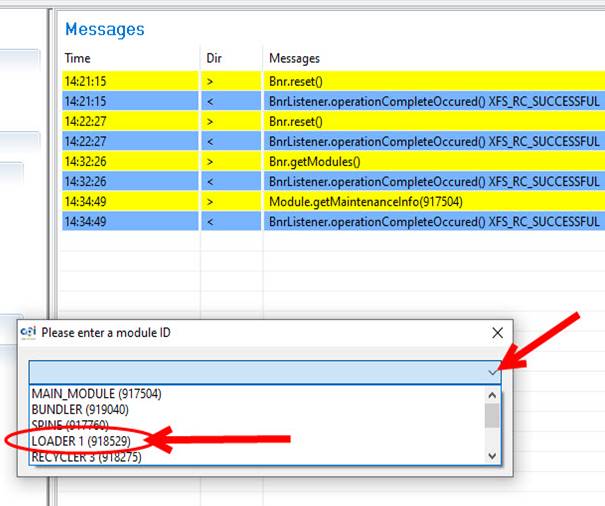The image size is (605, 506).
Task: Select the Module.getMaintenanceInfo(917504) row
Action: point(330,201)
